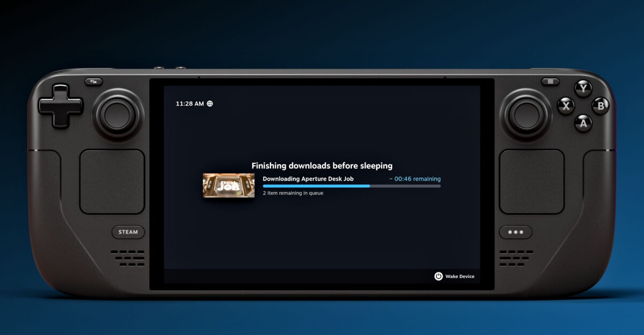This screenshot has height=335, width=644.
Task: Select the Downloading Aperture Desk Job title
Action: coord(308,179)
